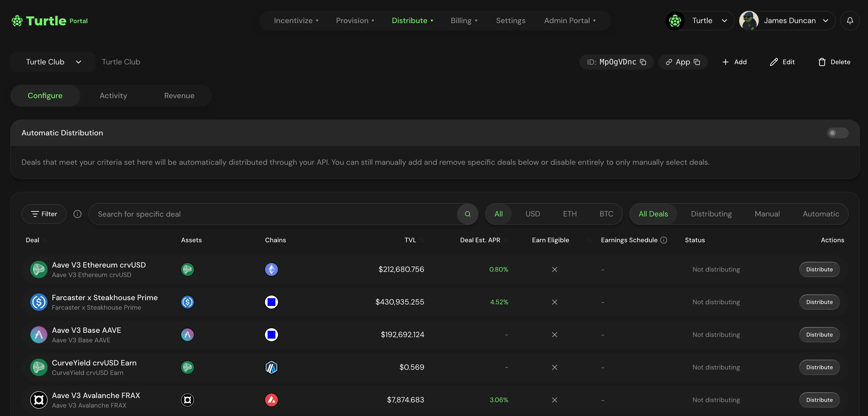
Task: Click the $212,680.756 TVL value
Action: (x=401, y=269)
